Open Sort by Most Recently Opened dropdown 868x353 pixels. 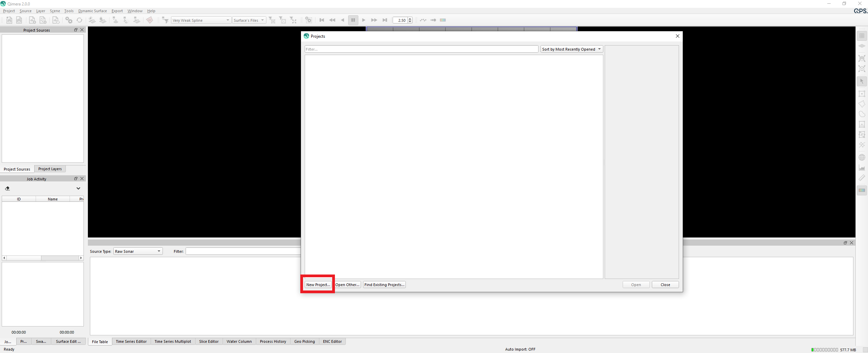point(572,49)
